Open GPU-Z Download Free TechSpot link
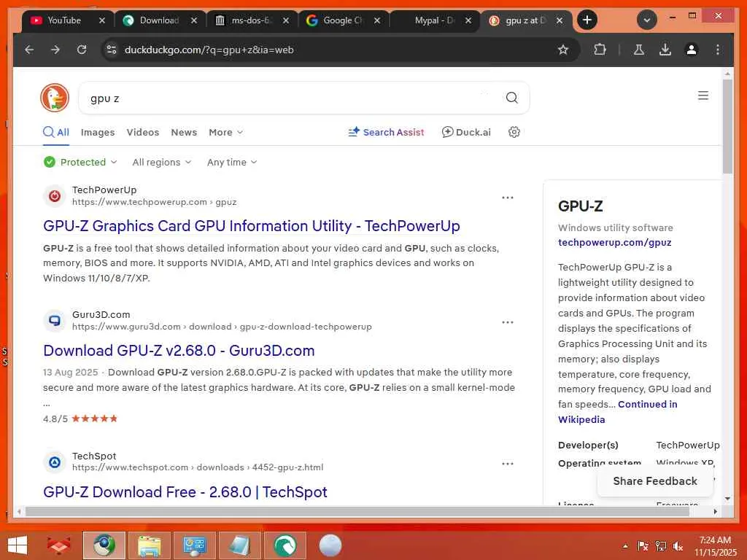 (185, 492)
